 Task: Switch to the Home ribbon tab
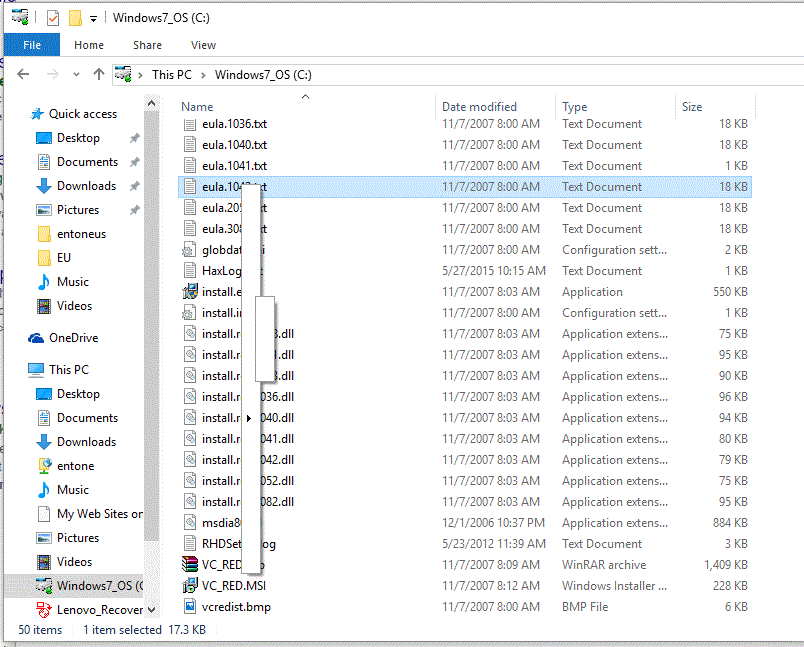89,45
